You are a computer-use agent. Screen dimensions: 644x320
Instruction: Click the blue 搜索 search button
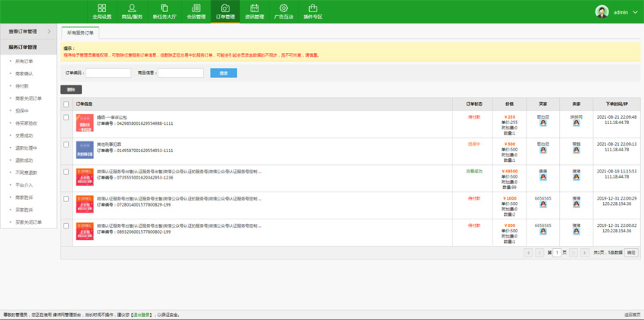click(x=224, y=73)
